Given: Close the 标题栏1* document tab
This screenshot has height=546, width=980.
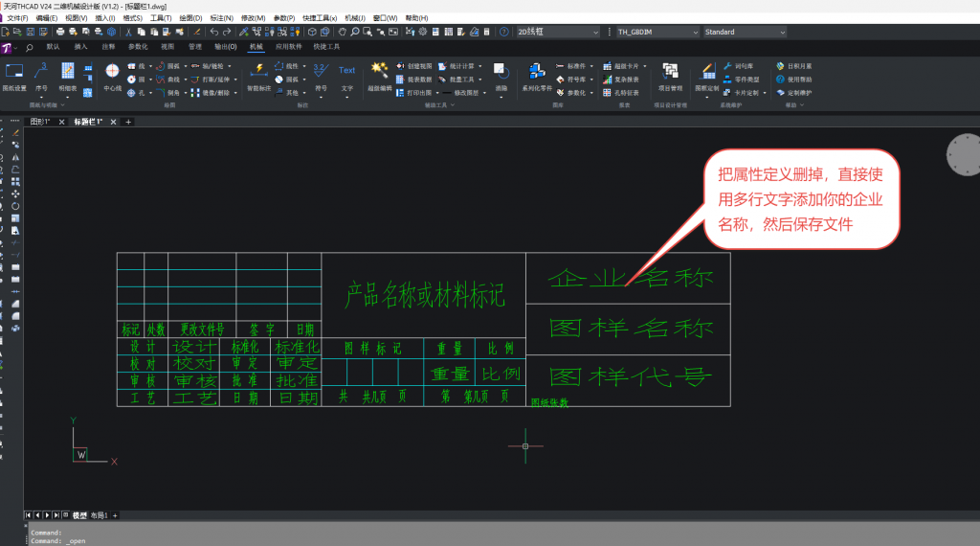Looking at the screenshot, I should [x=113, y=122].
